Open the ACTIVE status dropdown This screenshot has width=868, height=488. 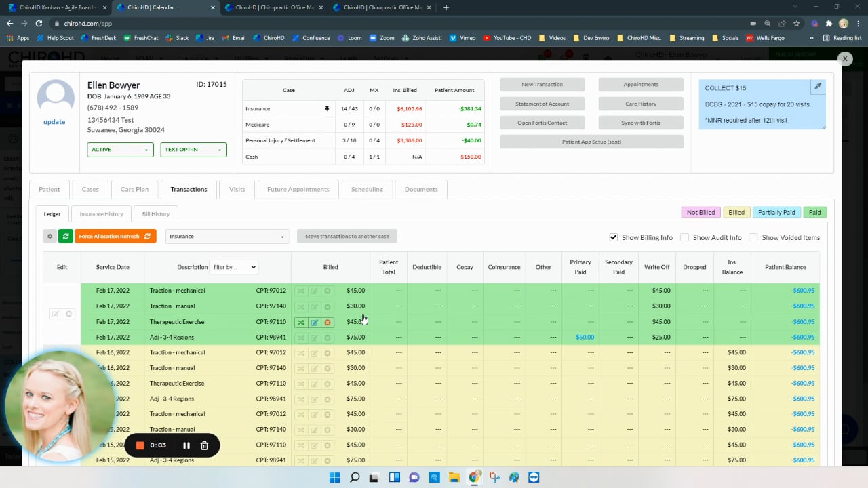pyautogui.click(x=120, y=150)
